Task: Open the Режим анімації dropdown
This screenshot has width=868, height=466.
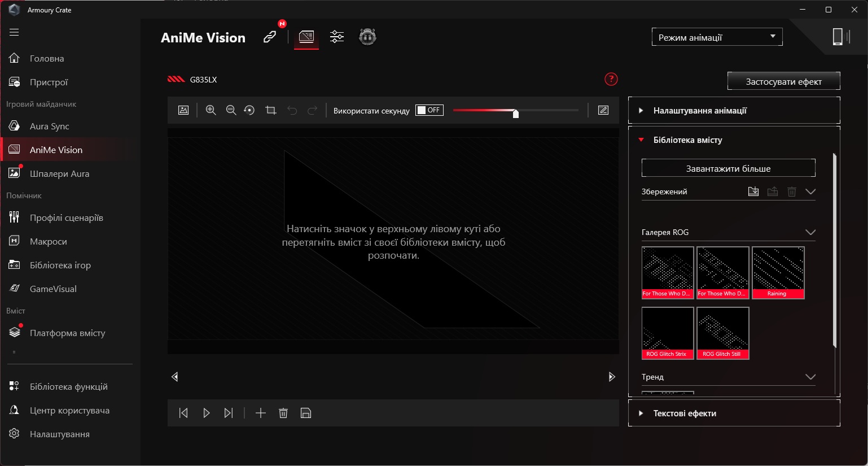Action: (717, 37)
